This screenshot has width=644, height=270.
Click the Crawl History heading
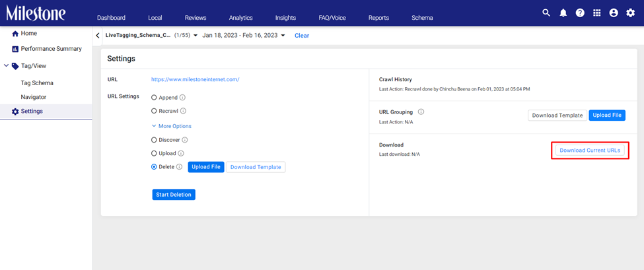(396, 80)
